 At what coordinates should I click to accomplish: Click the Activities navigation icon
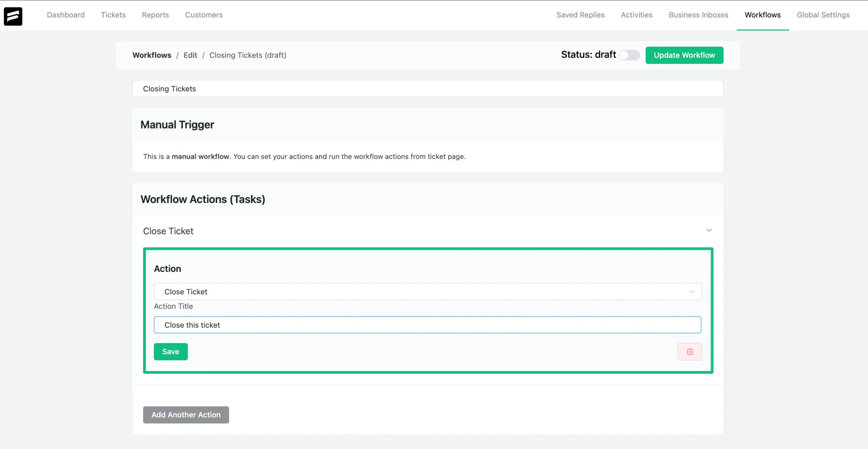pos(637,16)
